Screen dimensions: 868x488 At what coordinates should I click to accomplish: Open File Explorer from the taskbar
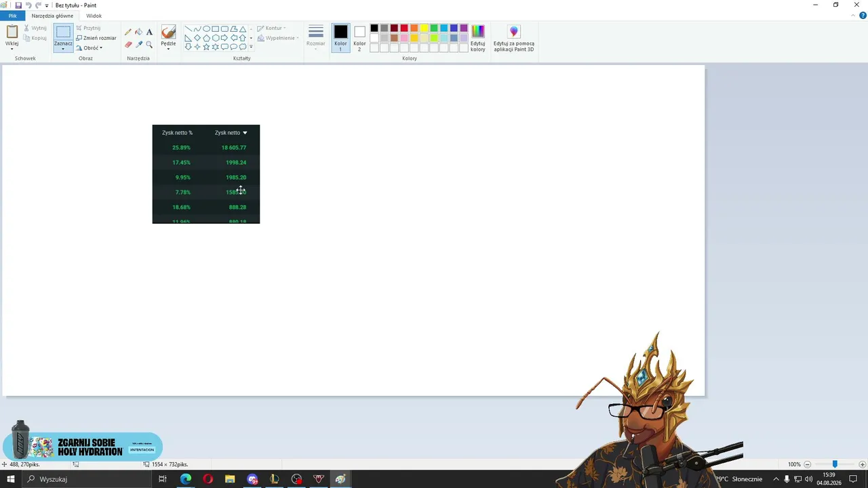coord(230,479)
